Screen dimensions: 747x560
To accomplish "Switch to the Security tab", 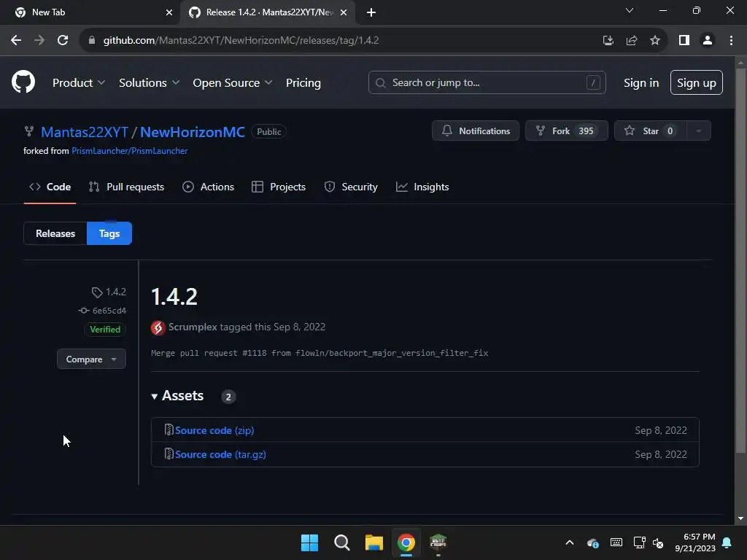I will tap(351, 187).
